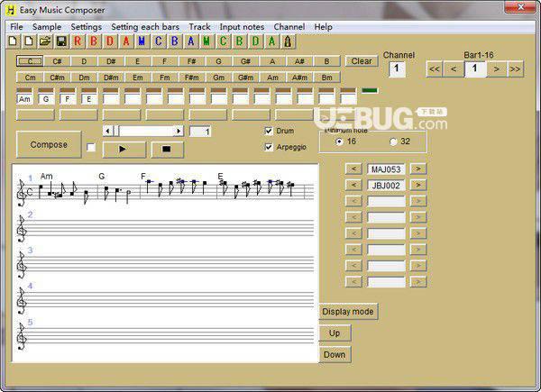The width and height of the screenshot is (541, 392).
Task: Select the G major chord button
Action: click(218, 61)
